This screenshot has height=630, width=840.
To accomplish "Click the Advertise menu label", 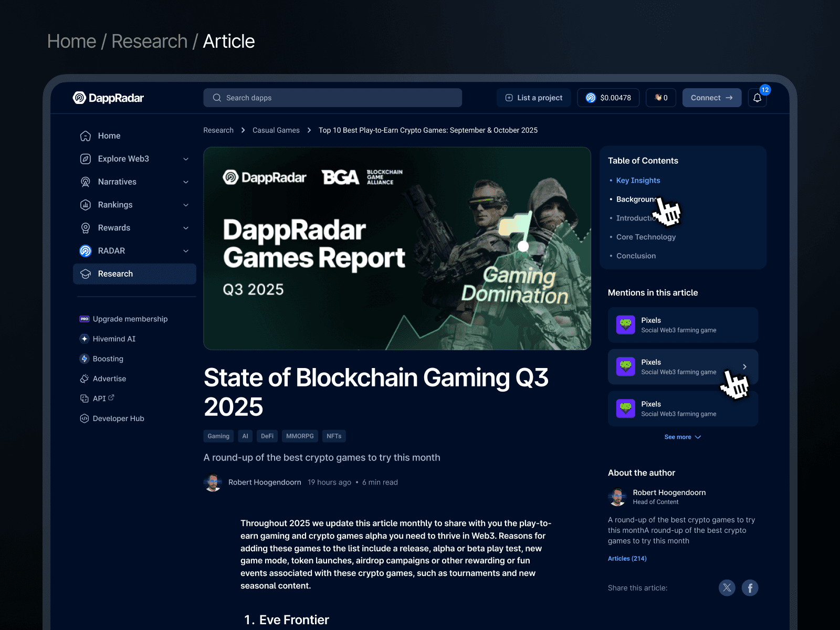I will point(110,379).
